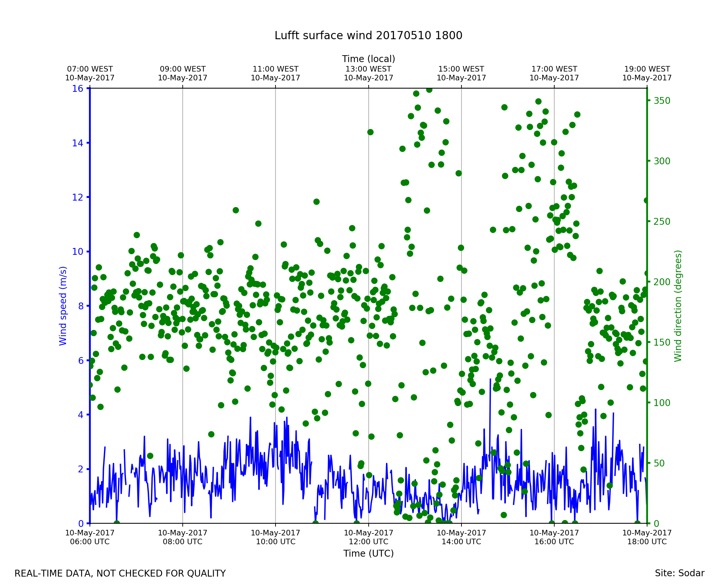The image size is (719, 588).
Task: Click the 100 tick on right axis
Action: pos(662,403)
